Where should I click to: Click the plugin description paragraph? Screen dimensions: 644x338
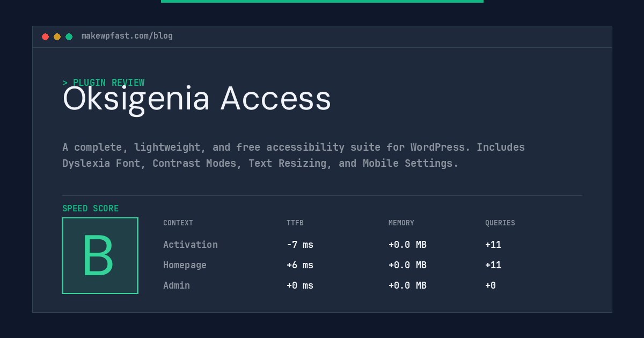tap(294, 155)
